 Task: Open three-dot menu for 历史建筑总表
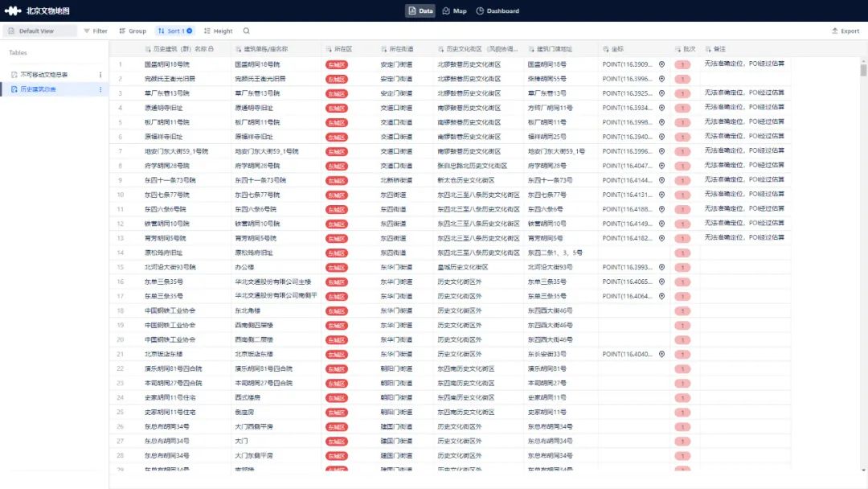coord(100,89)
